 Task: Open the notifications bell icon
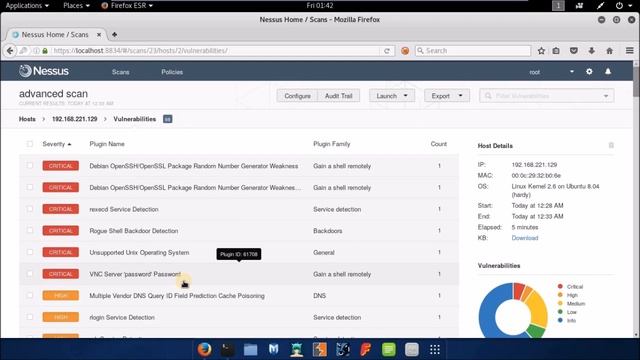608,71
